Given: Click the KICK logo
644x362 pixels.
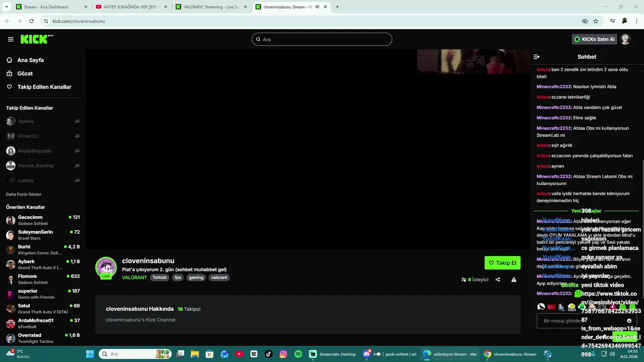Looking at the screenshot, I should (x=37, y=39).
